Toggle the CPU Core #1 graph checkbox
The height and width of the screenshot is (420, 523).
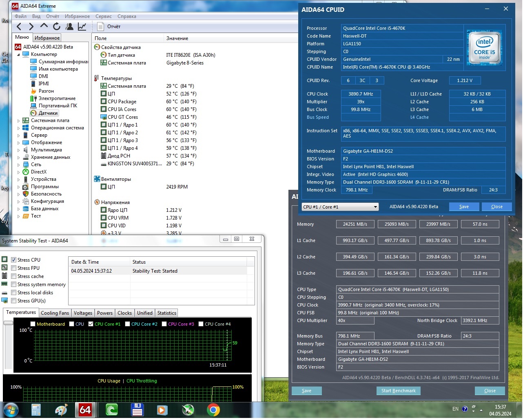pos(91,324)
